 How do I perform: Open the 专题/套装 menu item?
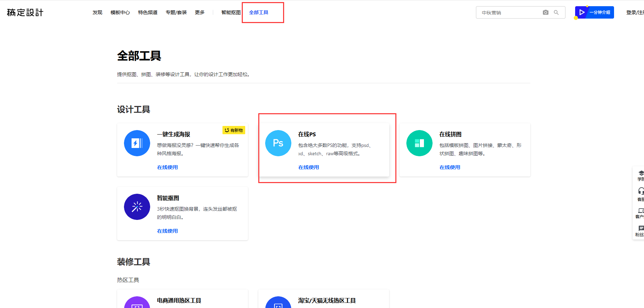coord(176,12)
